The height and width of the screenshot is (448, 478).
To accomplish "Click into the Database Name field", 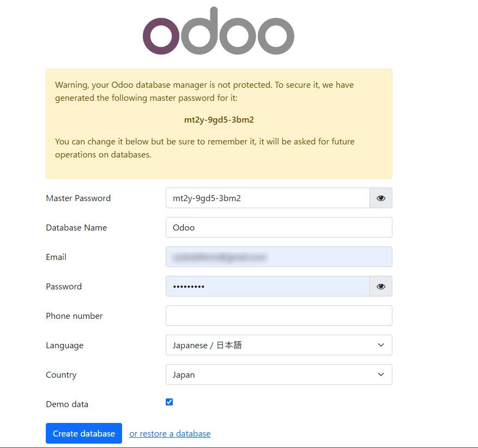I will point(279,227).
